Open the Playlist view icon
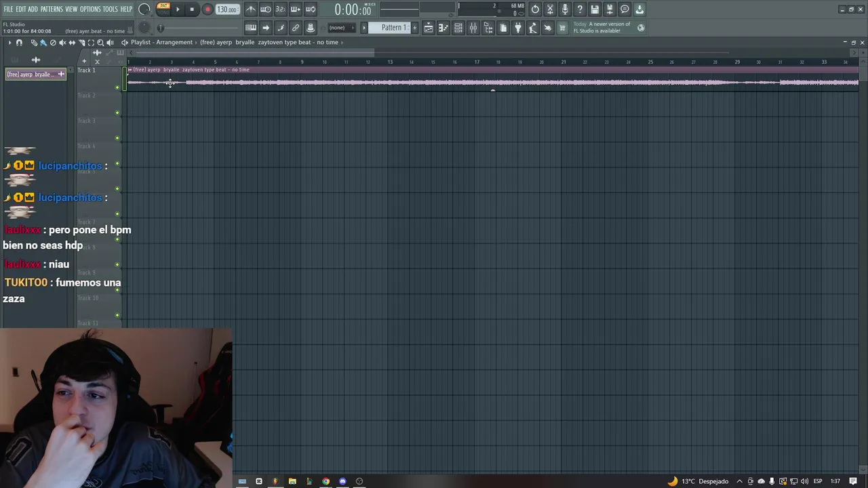The width and height of the screenshot is (868, 488). coord(429,28)
